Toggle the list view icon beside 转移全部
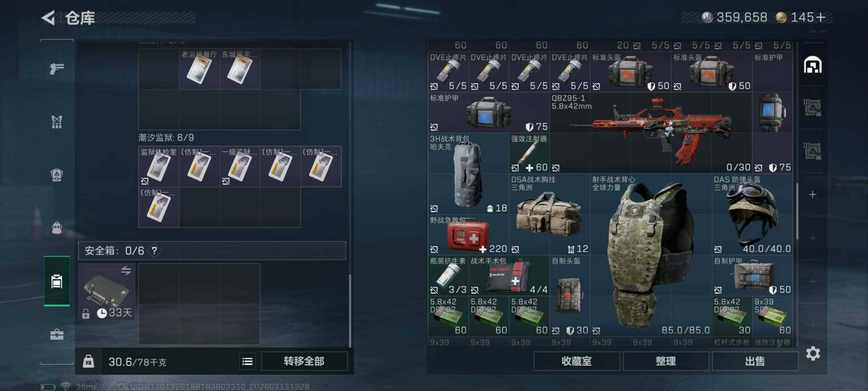Screen dimensions: 868x391 coord(247,361)
